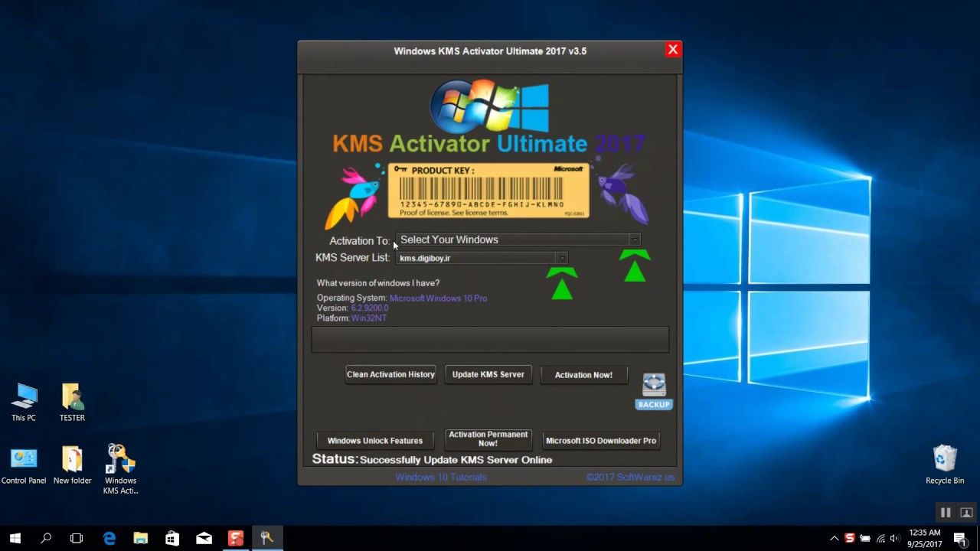Select Control Panel desktop icon

click(24, 465)
